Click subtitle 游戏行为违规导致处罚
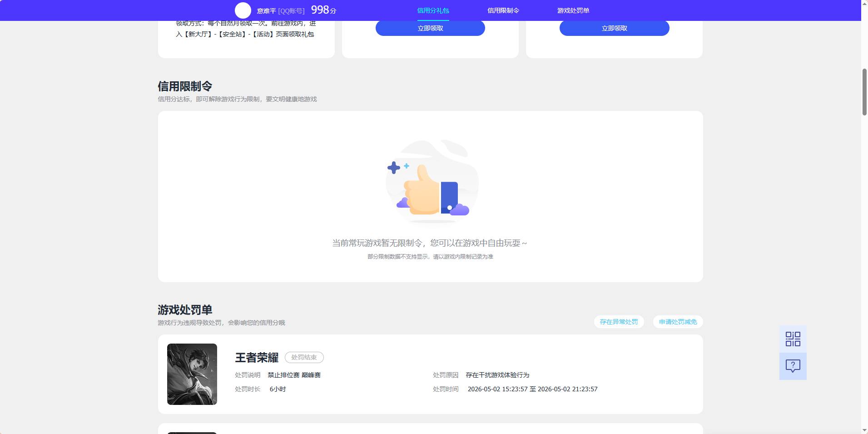Viewport: 868px width, 434px height. (221, 323)
